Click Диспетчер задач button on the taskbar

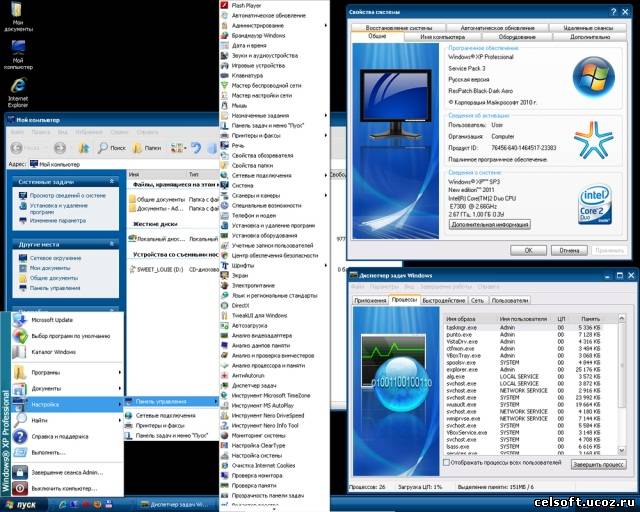click(x=176, y=505)
